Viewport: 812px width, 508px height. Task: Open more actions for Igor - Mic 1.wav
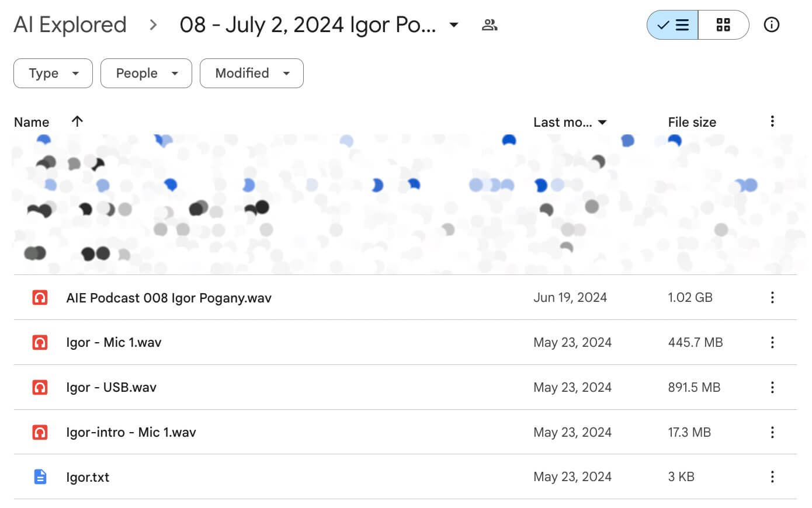[772, 343]
